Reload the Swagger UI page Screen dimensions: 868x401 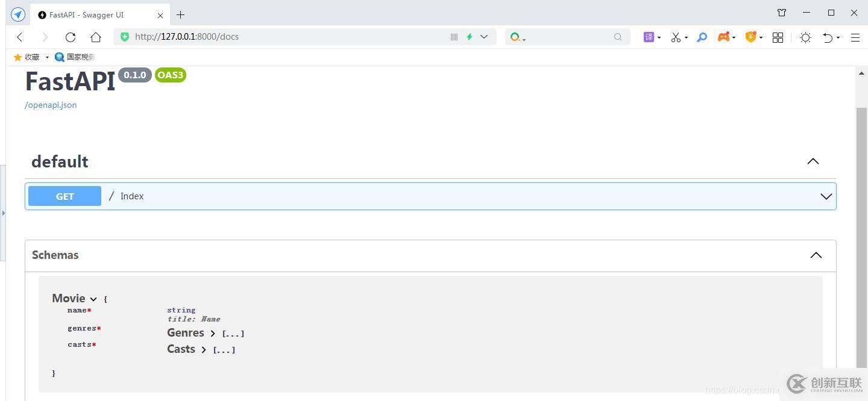click(x=71, y=37)
